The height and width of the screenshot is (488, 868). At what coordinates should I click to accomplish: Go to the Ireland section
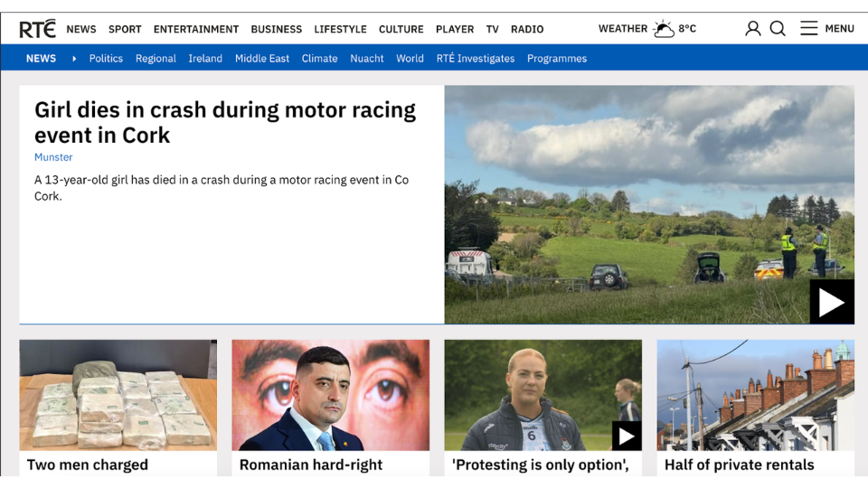tap(205, 59)
